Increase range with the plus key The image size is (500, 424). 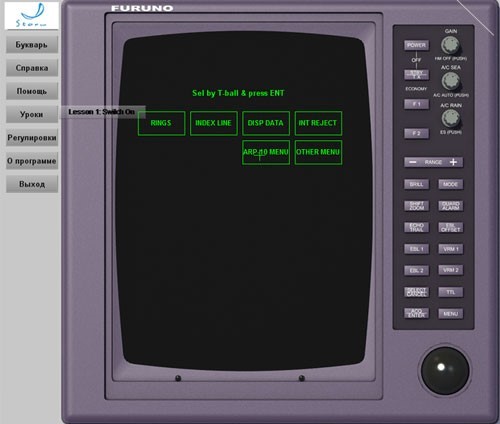[x=453, y=162]
